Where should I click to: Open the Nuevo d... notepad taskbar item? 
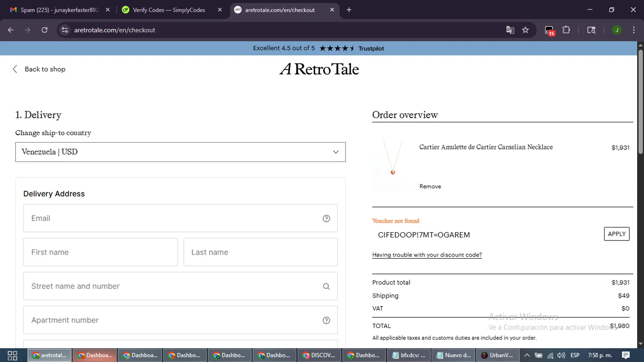pos(454,355)
